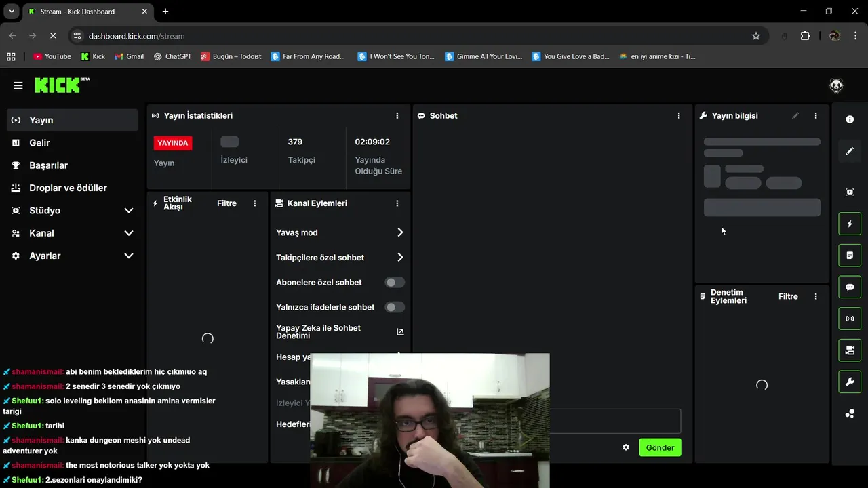Viewport: 868px width, 488px height.
Task: Click the chat message input field
Action: (614, 421)
